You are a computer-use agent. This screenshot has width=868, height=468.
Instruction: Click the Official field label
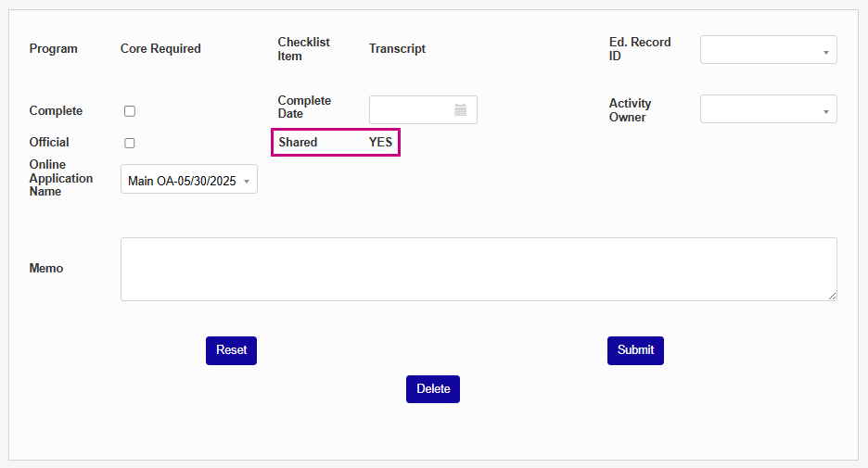(x=49, y=143)
